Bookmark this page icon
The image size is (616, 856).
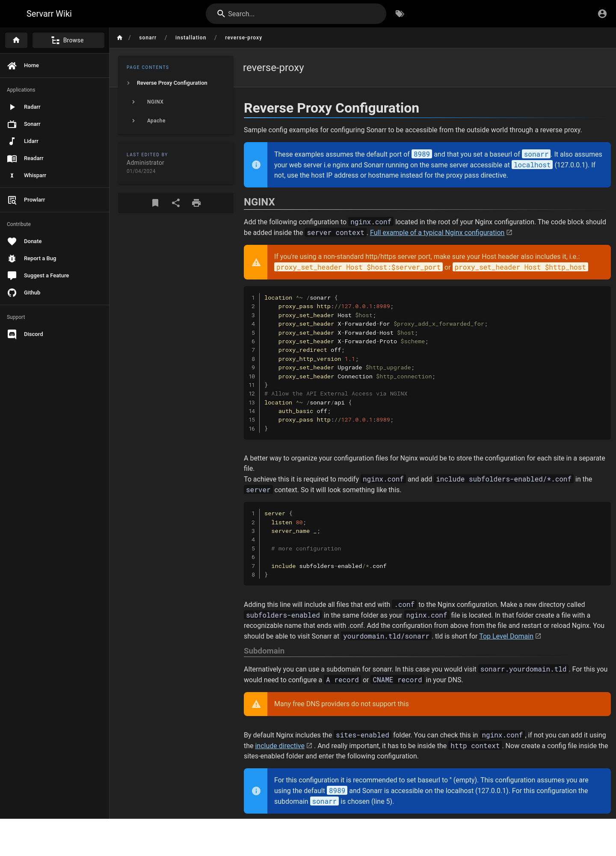click(155, 203)
